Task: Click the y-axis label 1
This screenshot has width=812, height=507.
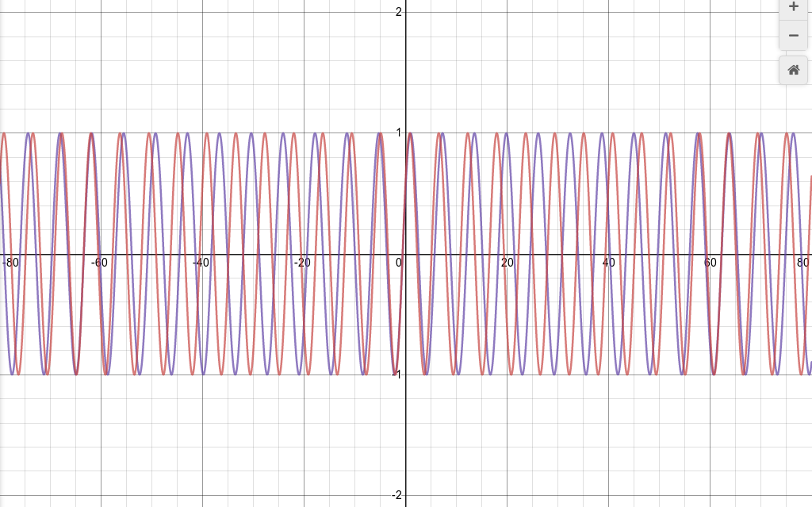Action: tap(398, 133)
